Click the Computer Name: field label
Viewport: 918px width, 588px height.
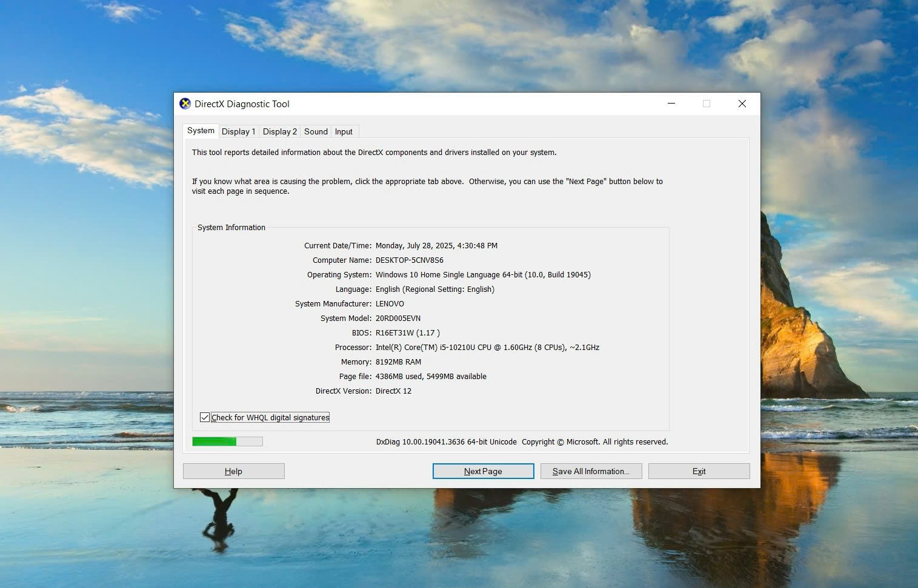coord(342,260)
